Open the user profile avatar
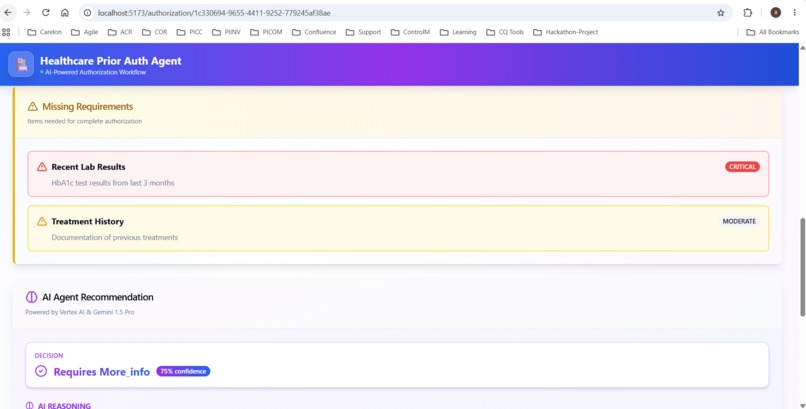This screenshot has width=806, height=409. pos(776,13)
